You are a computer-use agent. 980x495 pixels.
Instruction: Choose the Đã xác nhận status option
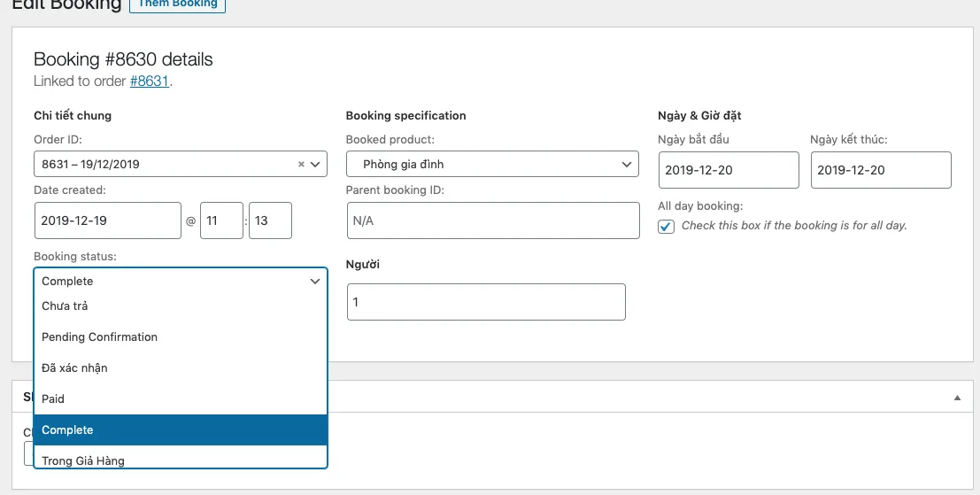coord(180,368)
